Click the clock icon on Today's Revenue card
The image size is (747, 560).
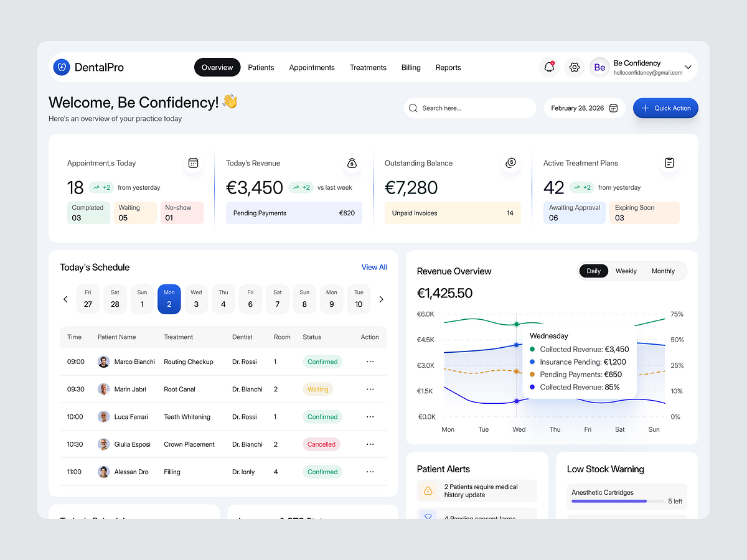pos(352,163)
